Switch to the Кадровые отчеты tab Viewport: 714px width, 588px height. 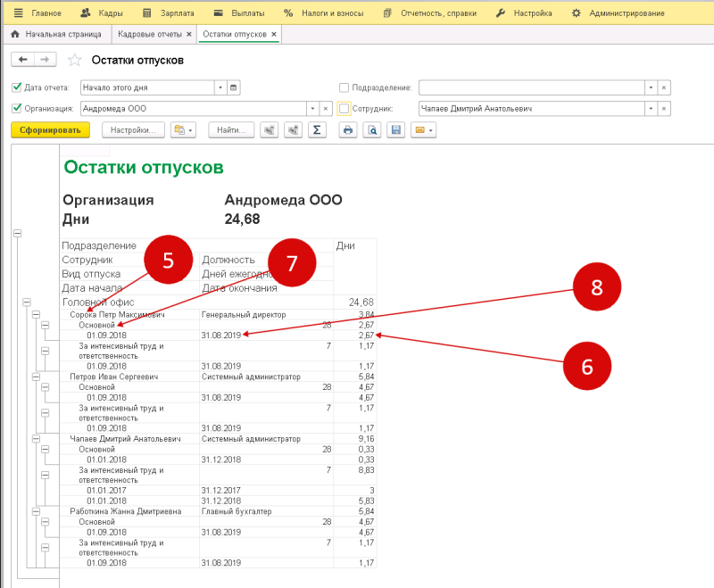point(149,34)
